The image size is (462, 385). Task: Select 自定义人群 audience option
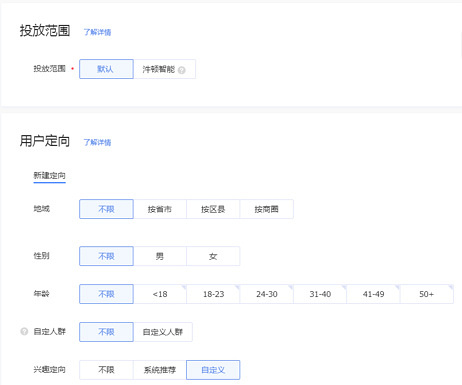pos(163,332)
